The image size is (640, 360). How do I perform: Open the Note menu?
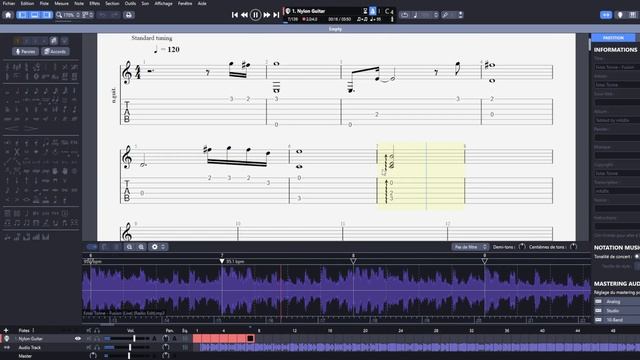(79, 3)
